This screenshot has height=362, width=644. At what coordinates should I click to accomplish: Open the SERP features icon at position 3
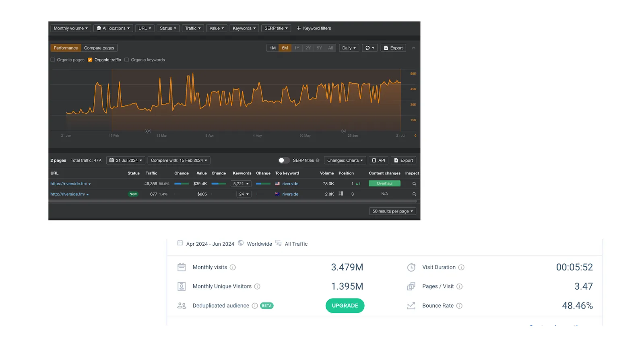coord(341,194)
